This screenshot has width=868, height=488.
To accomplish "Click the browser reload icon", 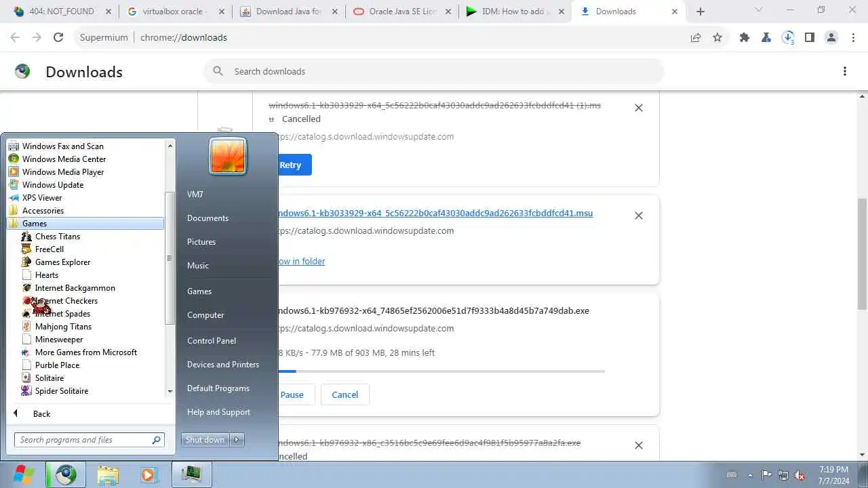I will click(x=58, y=37).
